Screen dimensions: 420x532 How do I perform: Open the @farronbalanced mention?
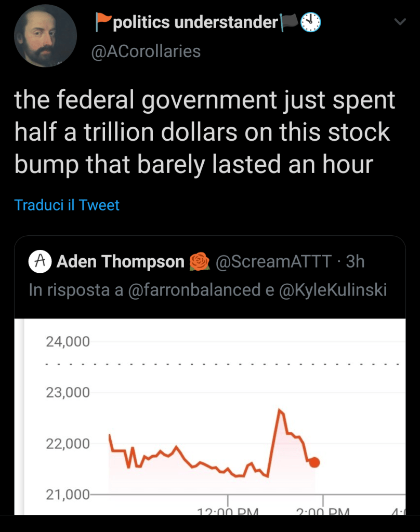(191, 290)
